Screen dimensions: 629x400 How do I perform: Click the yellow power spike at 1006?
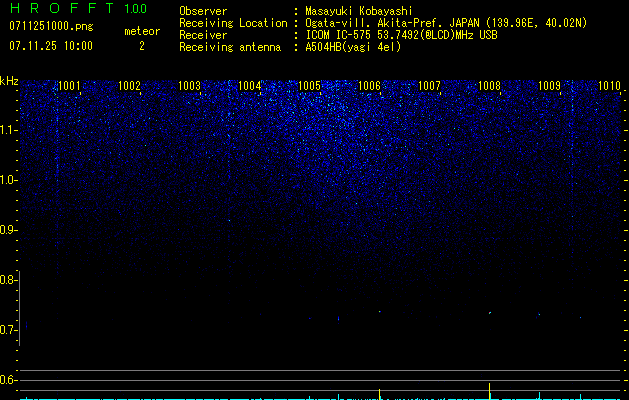tap(379, 394)
